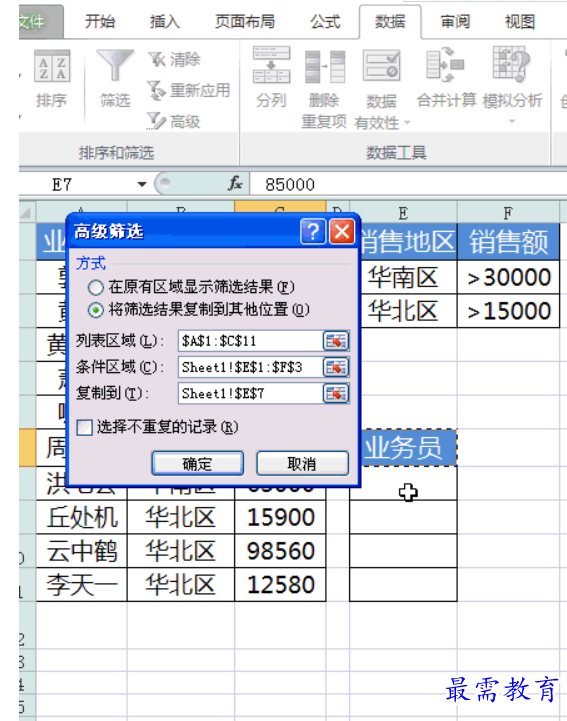The image size is (567, 721).
Task: Click 华北区 cell in 李天一 row
Action: click(x=181, y=584)
